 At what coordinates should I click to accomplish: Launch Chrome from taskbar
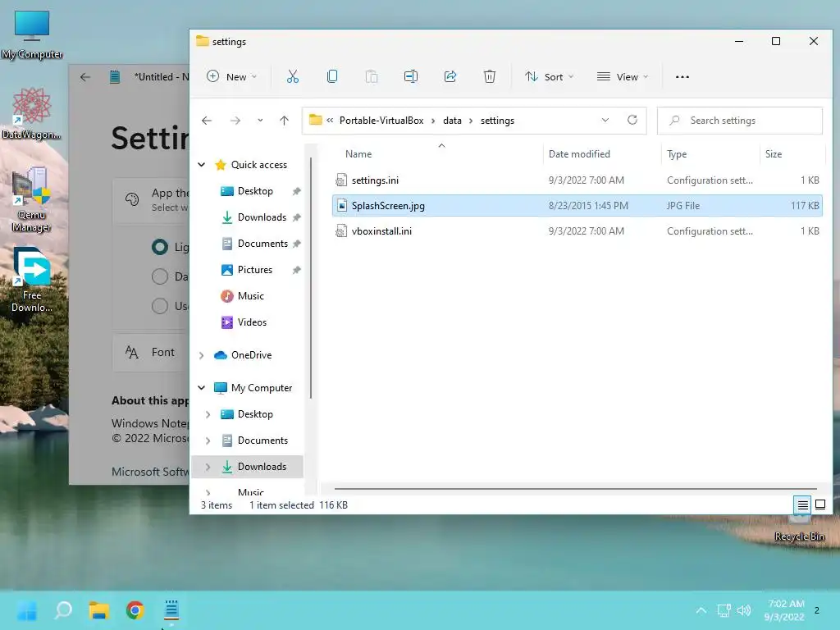click(x=135, y=610)
